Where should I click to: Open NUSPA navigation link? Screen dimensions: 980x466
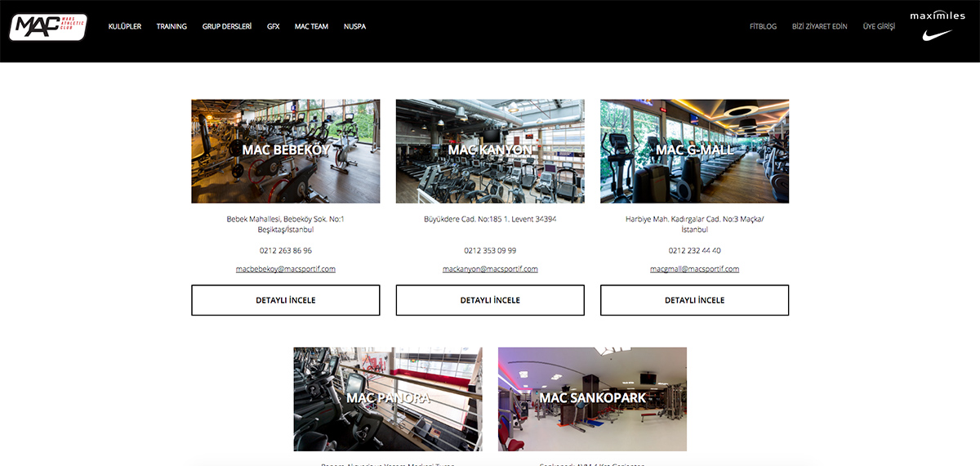coord(355,27)
